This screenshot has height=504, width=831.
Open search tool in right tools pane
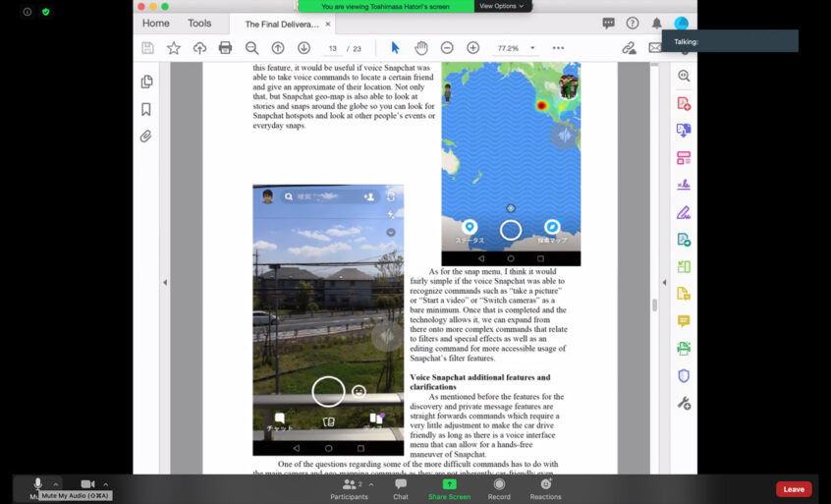(684, 76)
